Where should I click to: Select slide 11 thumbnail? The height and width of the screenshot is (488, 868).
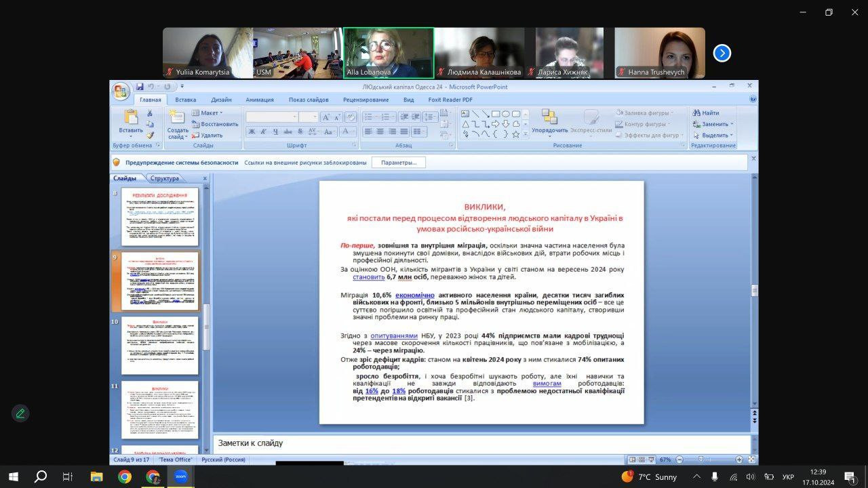160,410
